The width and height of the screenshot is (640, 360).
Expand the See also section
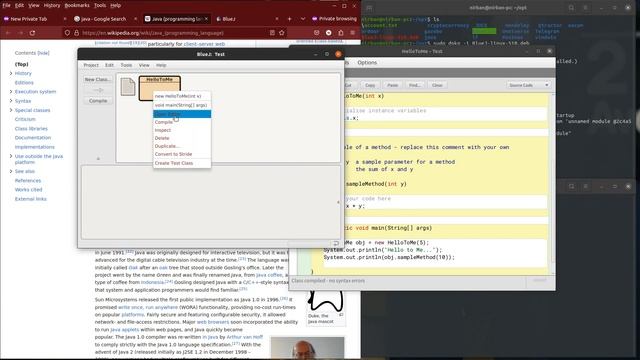pos(11,171)
